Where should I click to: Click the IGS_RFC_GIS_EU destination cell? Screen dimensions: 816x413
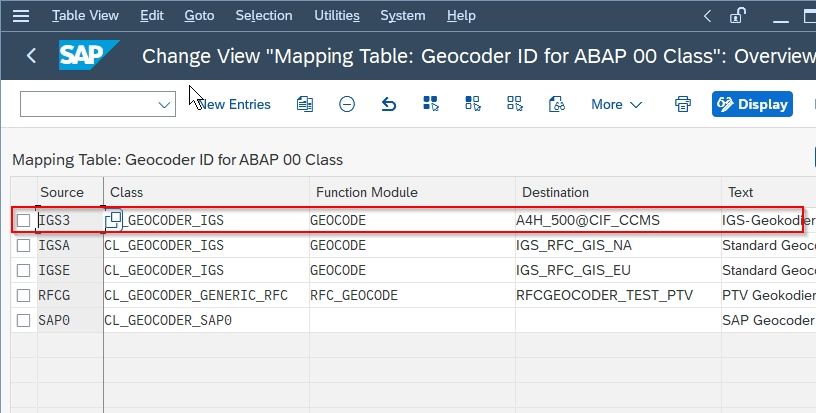[618, 270]
